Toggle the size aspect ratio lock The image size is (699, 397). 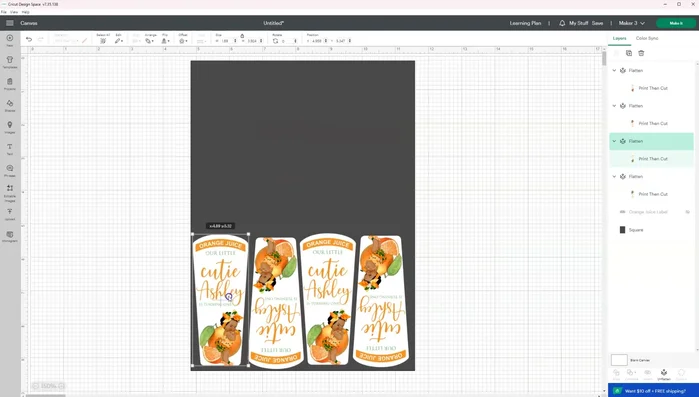(242, 36)
